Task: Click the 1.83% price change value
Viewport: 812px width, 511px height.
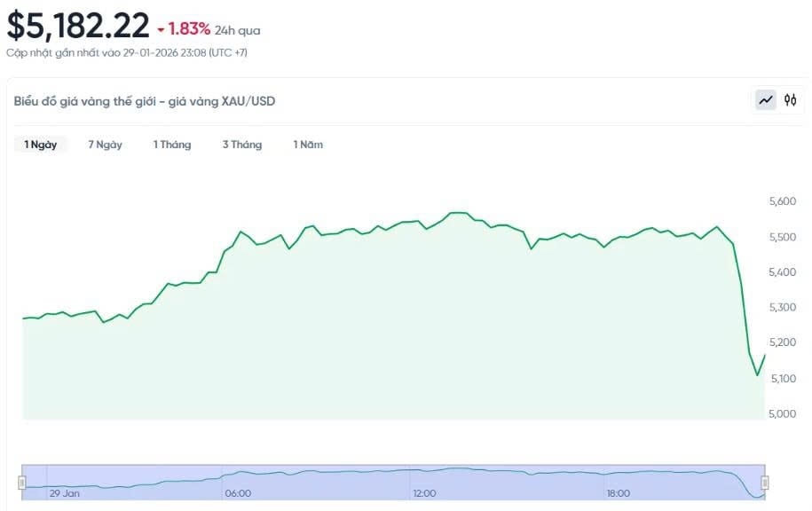Action: (189, 29)
